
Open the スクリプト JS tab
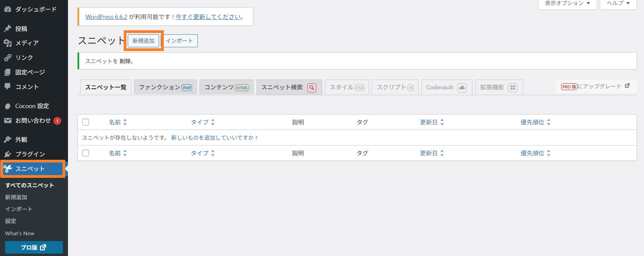pos(395,87)
